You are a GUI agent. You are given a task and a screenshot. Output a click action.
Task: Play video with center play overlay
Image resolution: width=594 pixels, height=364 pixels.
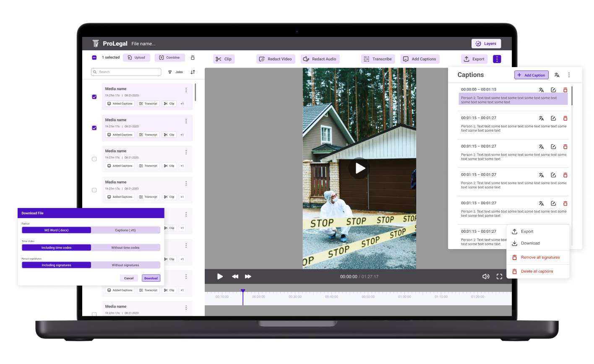click(x=360, y=168)
